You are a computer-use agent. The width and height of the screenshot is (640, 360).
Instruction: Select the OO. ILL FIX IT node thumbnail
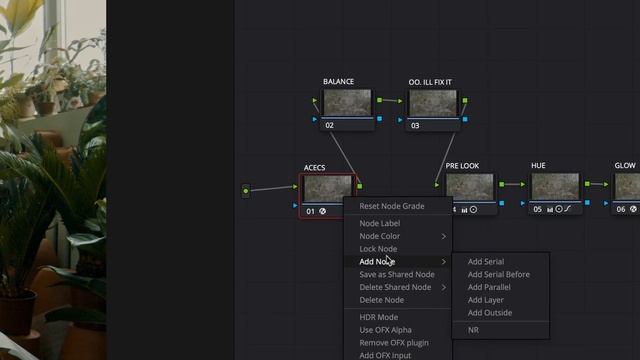pyautogui.click(x=433, y=103)
